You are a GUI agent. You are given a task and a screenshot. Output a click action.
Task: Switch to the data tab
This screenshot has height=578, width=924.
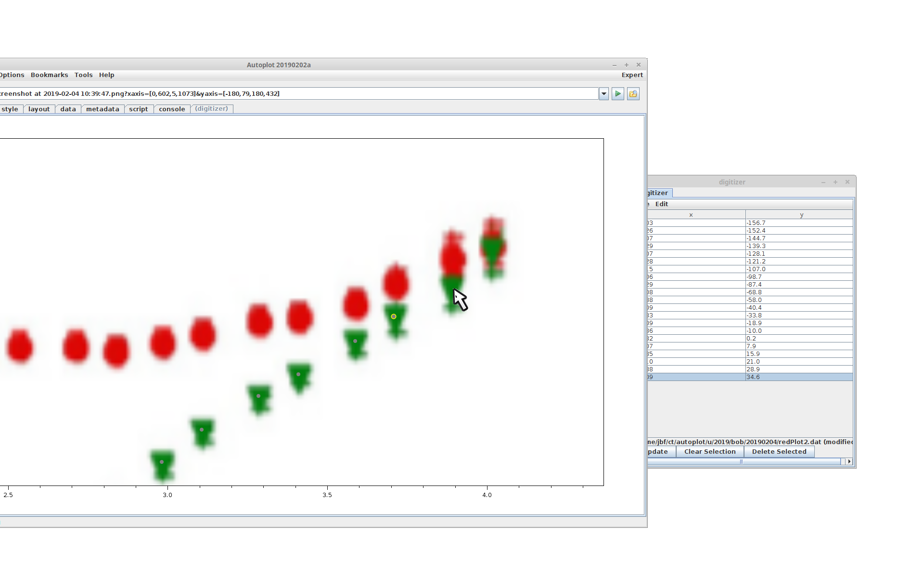tap(68, 109)
